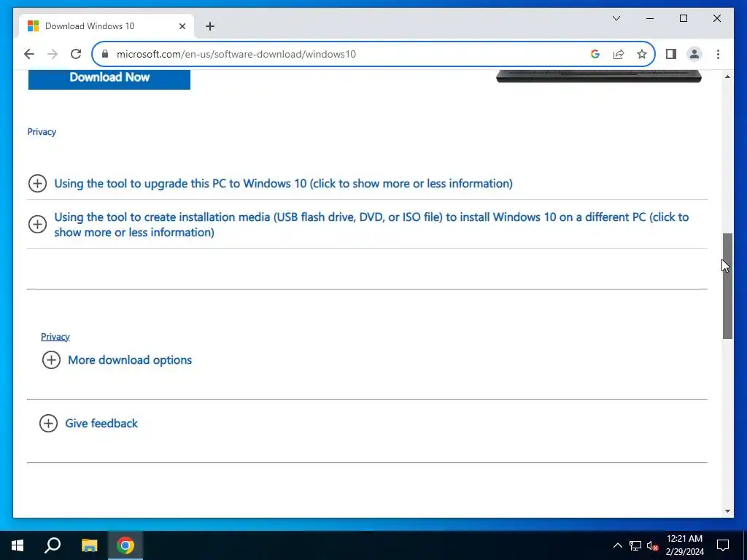Viewport: 747px width, 560px height.
Task: Open the notification center icon
Action: (723, 545)
